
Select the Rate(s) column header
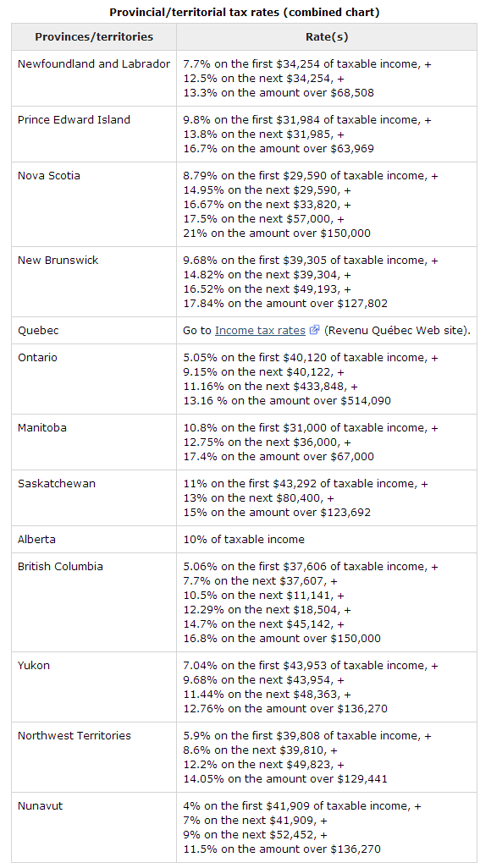[x=327, y=37]
